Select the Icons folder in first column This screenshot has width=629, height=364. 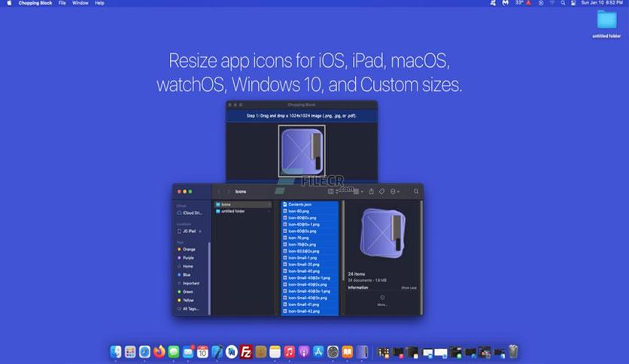243,205
